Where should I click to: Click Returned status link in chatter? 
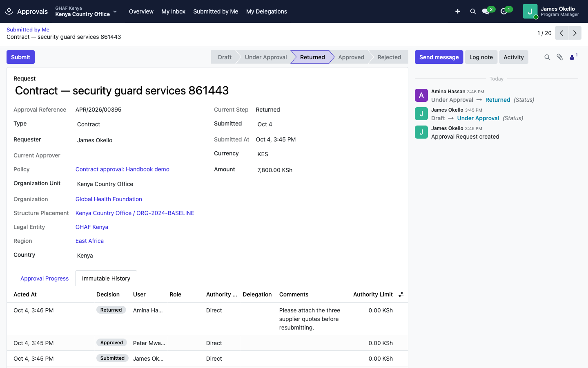point(498,100)
